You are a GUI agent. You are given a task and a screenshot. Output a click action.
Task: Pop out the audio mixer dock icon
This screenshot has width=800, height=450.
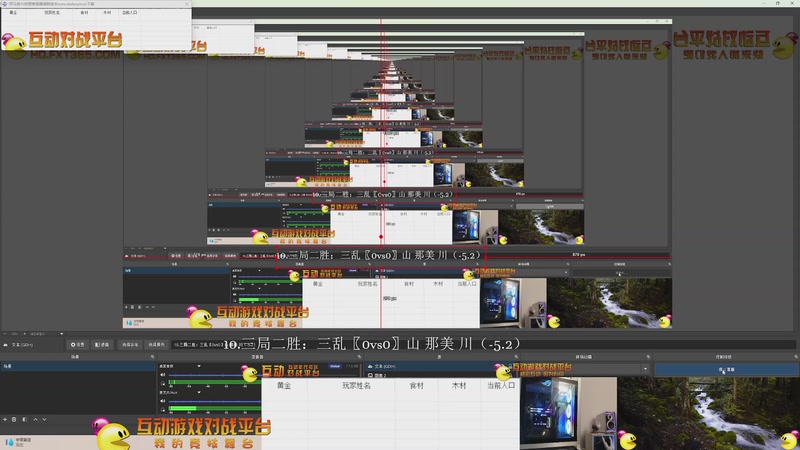[x=359, y=357]
